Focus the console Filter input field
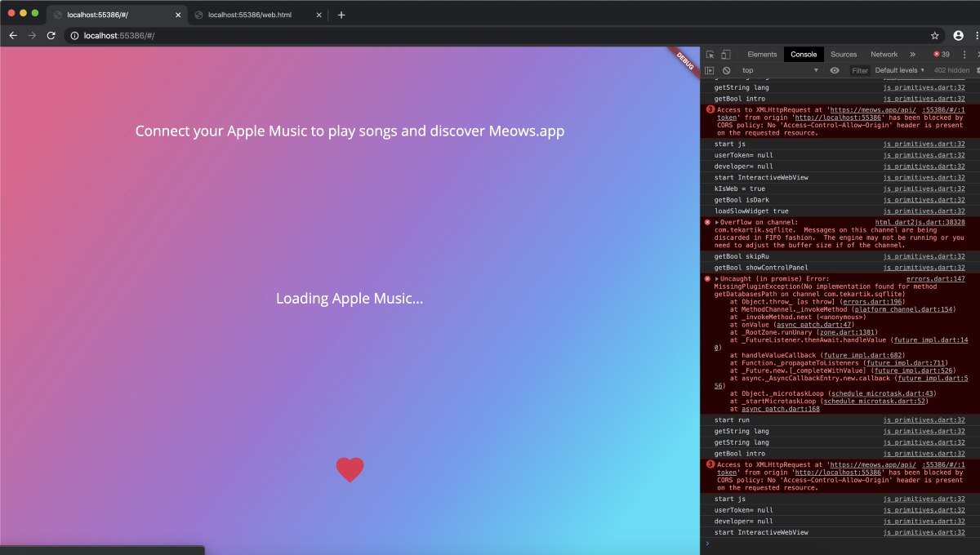The height and width of the screenshot is (555, 980). tap(860, 71)
